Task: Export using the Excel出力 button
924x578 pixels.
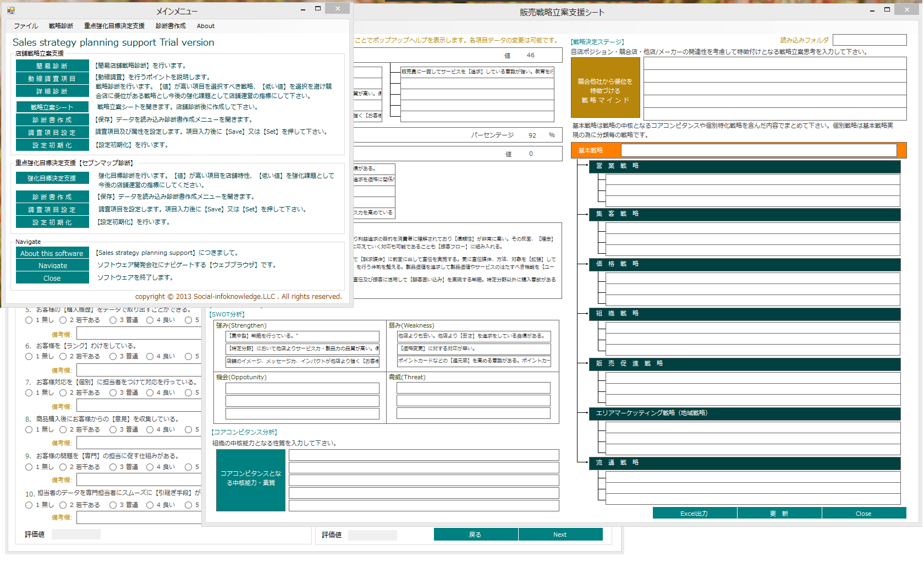Action: pos(694,514)
